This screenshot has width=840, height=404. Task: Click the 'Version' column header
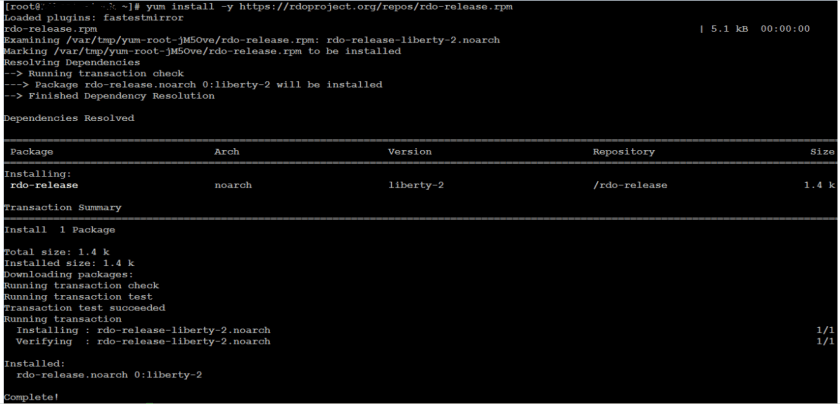point(409,152)
